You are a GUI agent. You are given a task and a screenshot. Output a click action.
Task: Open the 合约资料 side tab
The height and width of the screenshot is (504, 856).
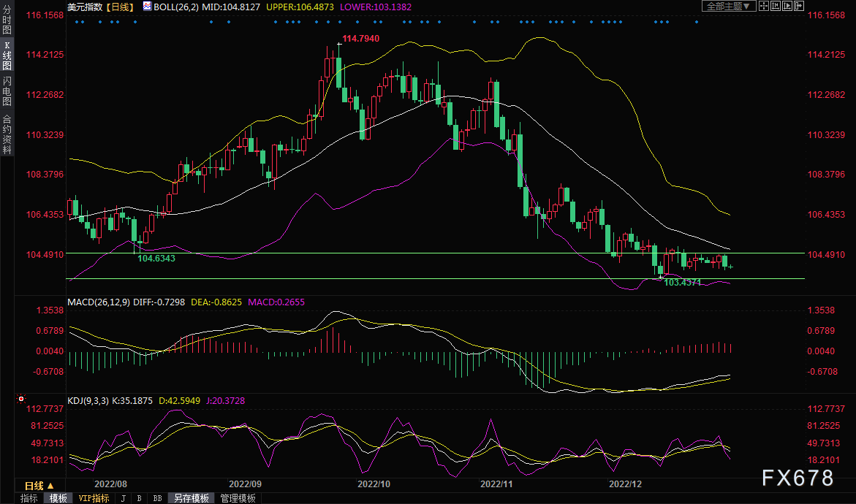pos(7,134)
